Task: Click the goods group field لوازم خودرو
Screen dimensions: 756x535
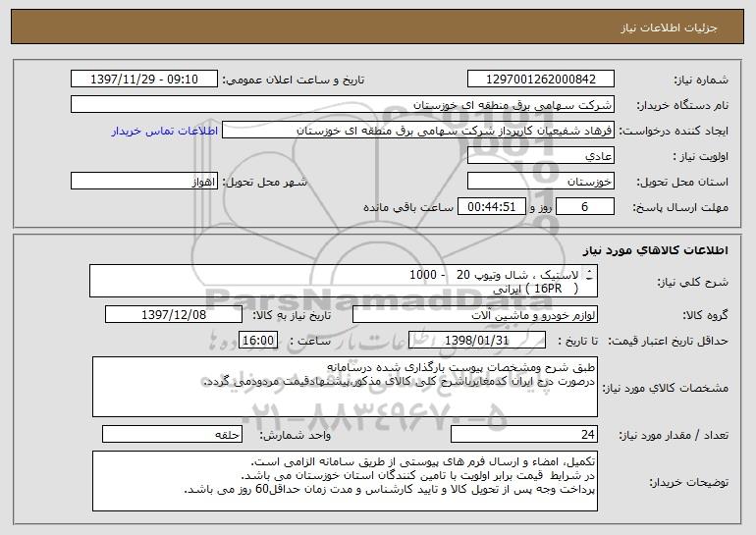Action: click(475, 315)
